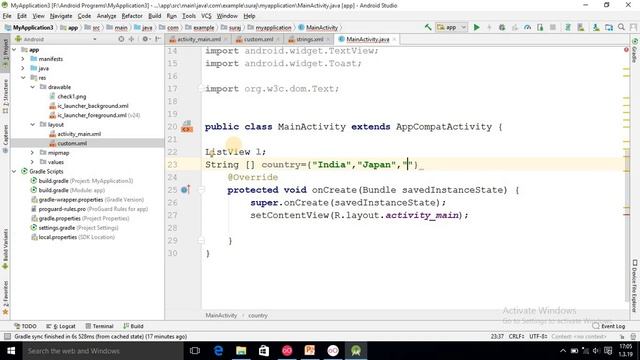This screenshot has height=360, width=640.
Task: Open the VCS menu
Action: [x=206, y=16]
